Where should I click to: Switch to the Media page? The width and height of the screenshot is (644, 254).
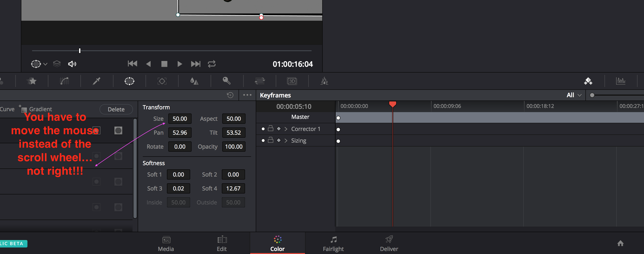click(x=166, y=244)
